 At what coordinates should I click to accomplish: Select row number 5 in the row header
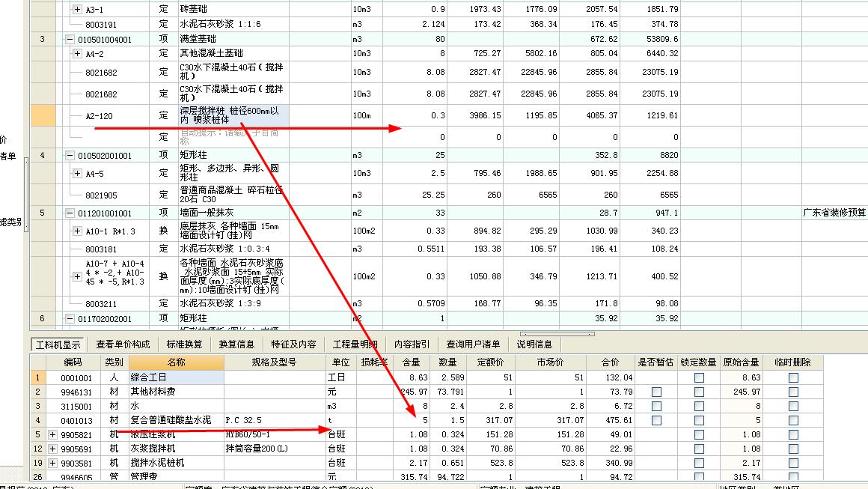click(x=43, y=213)
